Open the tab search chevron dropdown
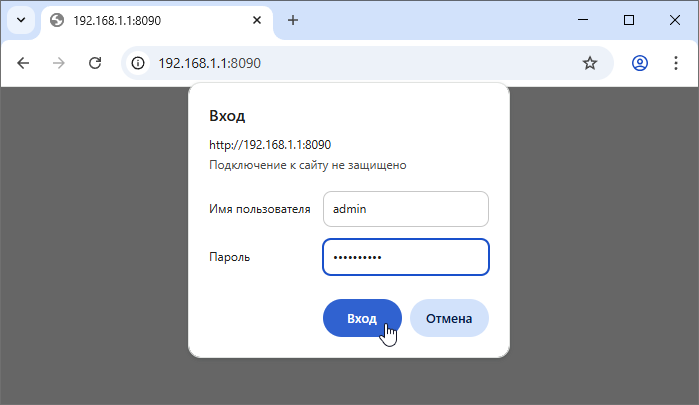Viewport: 699px width, 405px height. coord(20,20)
